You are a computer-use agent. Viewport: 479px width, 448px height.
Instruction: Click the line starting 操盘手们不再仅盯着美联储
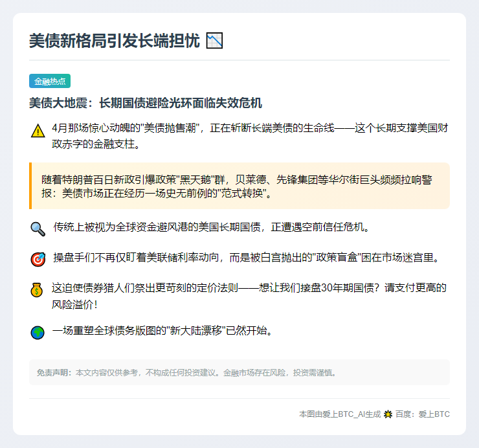coord(246,258)
